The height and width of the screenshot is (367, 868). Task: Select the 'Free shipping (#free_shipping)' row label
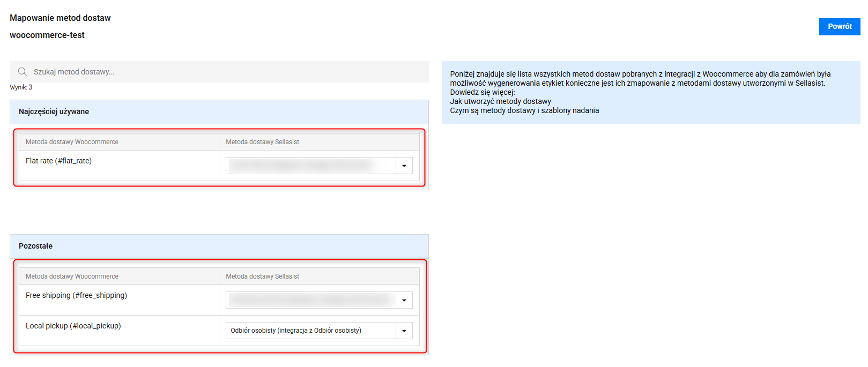76,295
